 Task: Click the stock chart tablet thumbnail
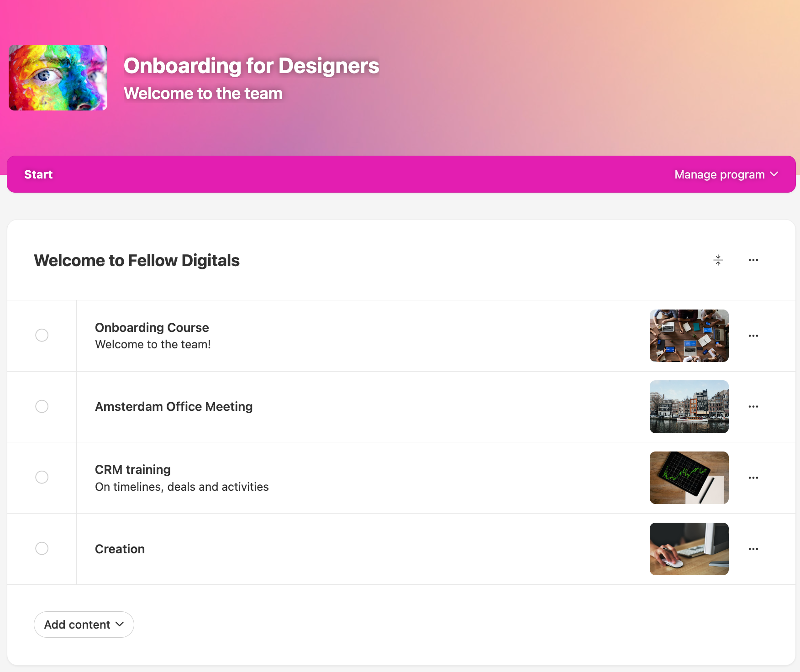click(x=689, y=478)
